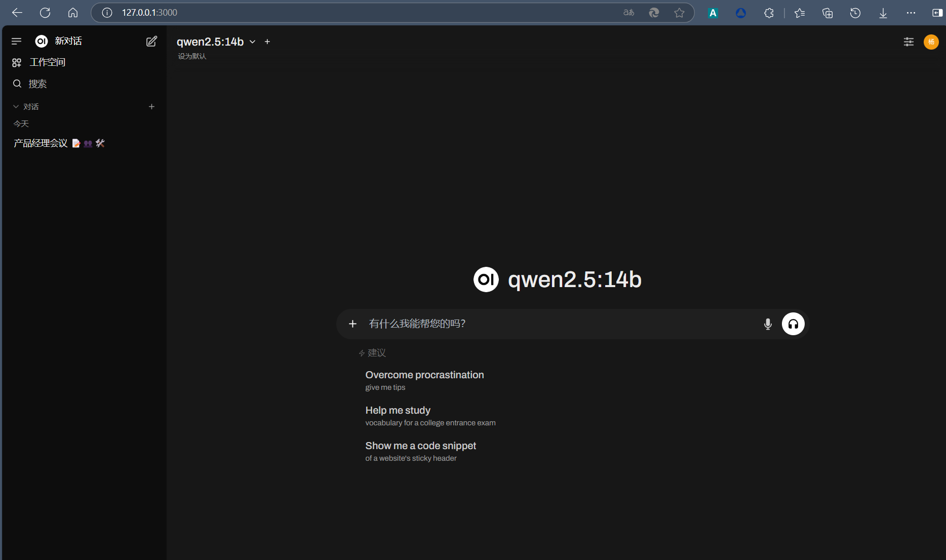Open user profile avatar menu
946x560 pixels.
[x=931, y=42]
